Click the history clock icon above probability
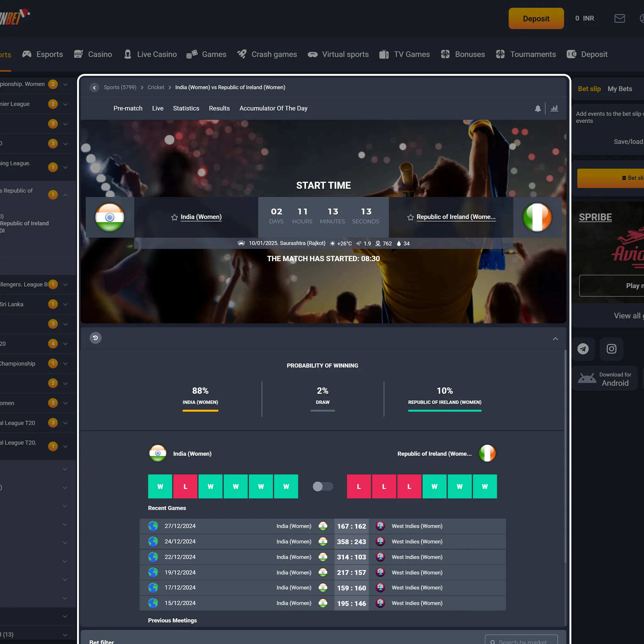This screenshot has width=644, height=644. click(x=95, y=338)
